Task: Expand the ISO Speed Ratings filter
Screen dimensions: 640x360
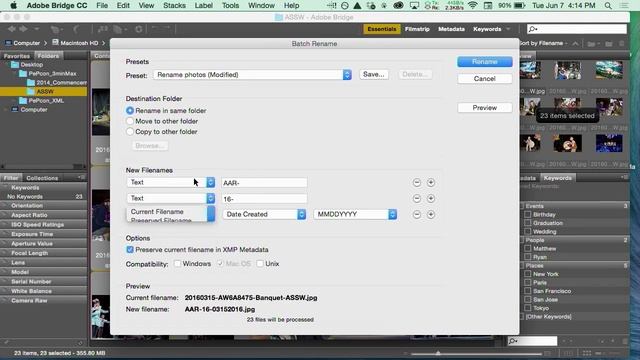Action: coord(38,224)
